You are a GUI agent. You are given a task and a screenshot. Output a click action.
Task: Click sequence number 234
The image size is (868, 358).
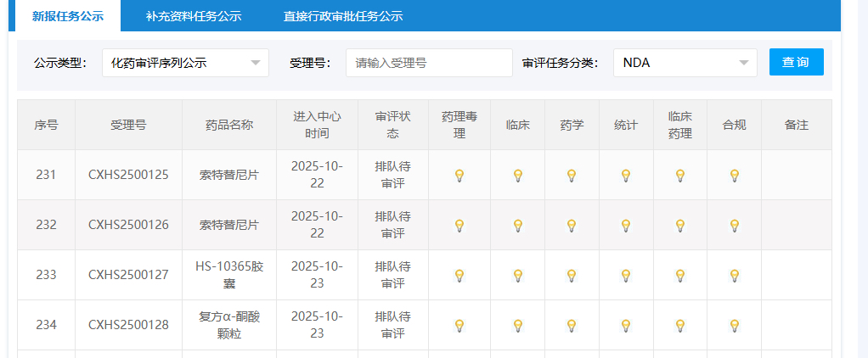coord(46,325)
